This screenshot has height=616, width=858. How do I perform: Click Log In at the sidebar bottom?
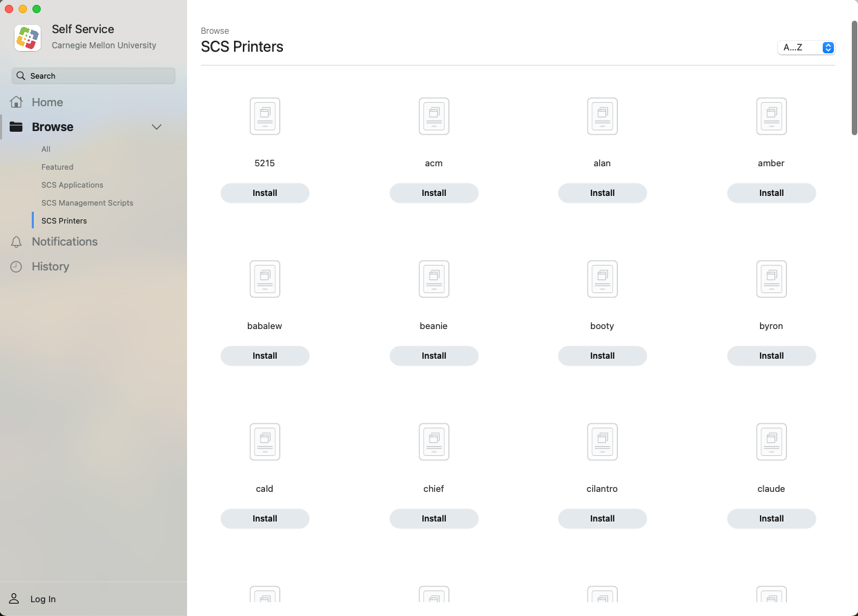coord(43,599)
